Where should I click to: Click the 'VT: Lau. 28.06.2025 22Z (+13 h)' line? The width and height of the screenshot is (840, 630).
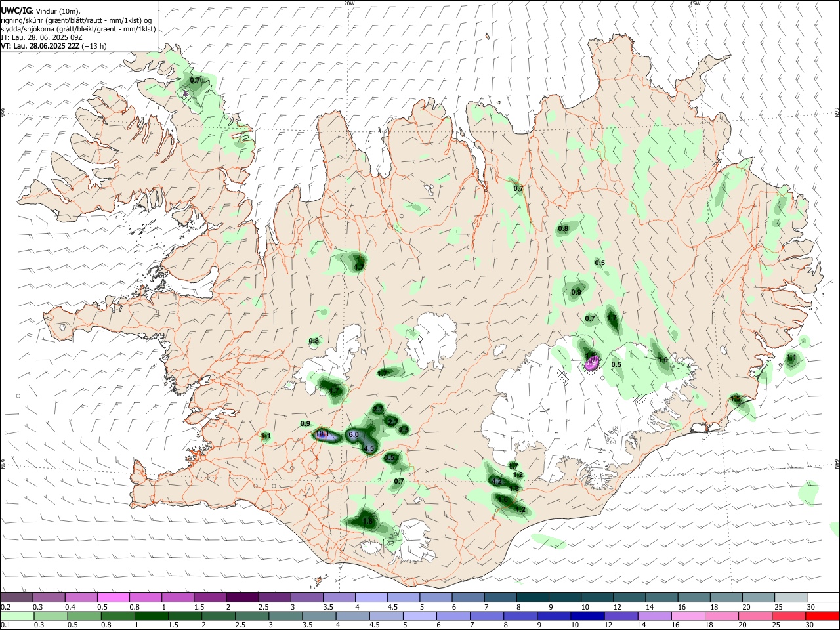54,46
